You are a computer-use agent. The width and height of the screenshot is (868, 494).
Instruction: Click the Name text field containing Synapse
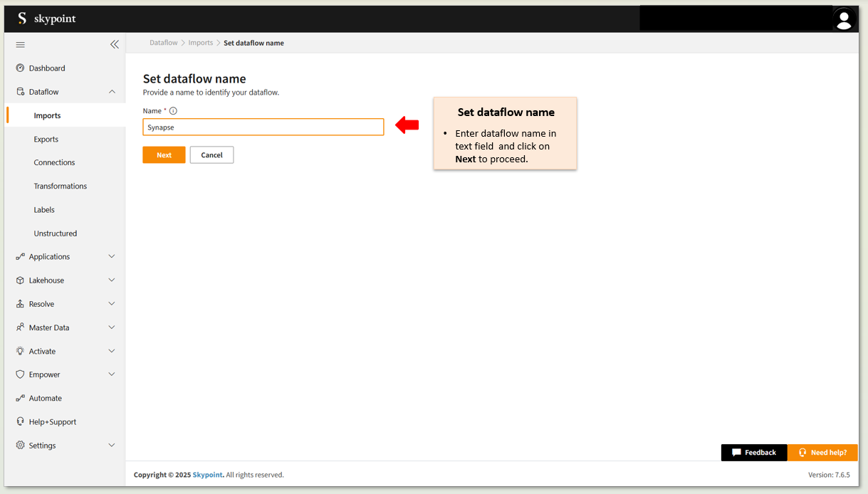tap(263, 127)
